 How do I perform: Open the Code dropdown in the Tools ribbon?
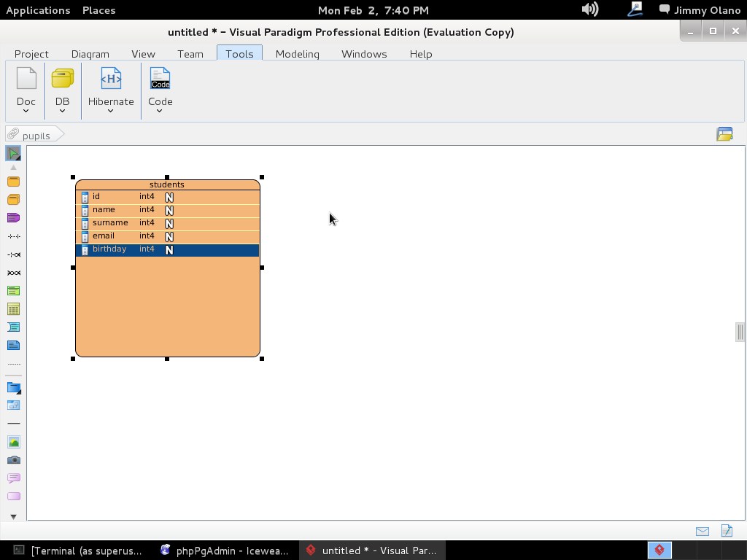pyautogui.click(x=160, y=111)
